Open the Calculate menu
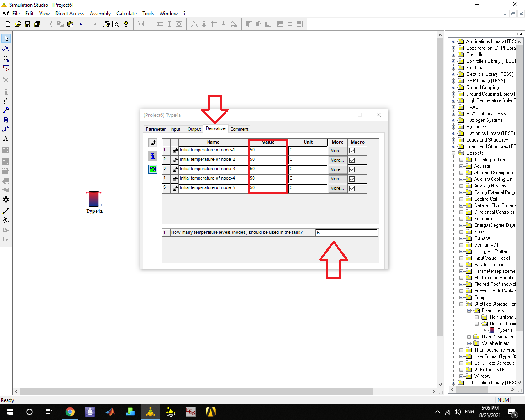Viewport: 525px width, 420px height. tap(126, 14)
